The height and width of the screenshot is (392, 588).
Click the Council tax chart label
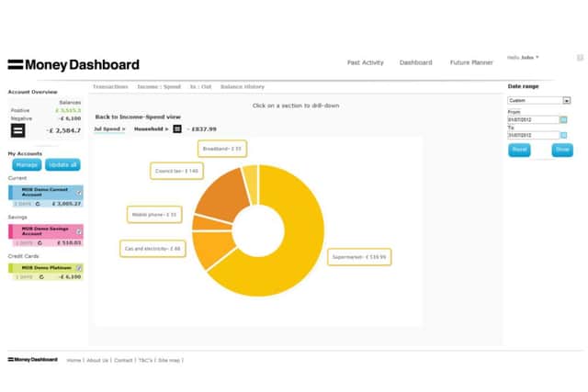176,171
